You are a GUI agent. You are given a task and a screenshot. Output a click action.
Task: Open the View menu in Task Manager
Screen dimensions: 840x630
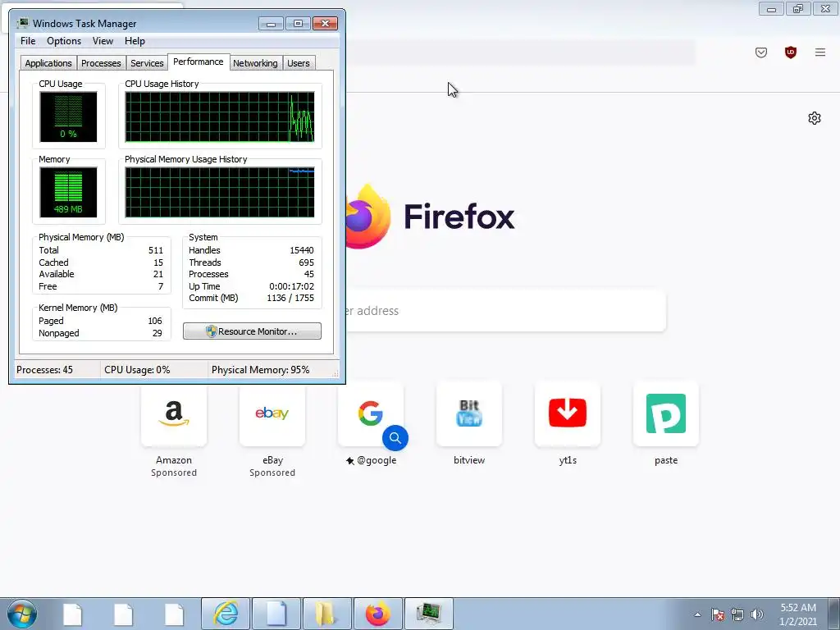(x=103, y=41)
